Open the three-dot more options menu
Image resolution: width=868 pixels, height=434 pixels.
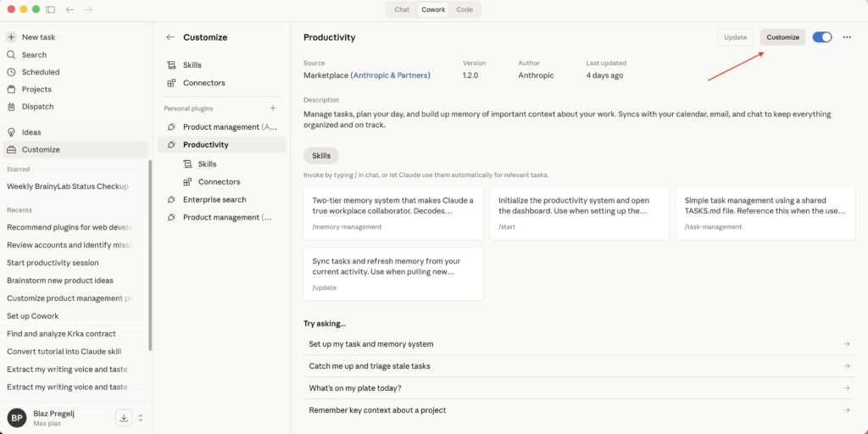(846, 37)
